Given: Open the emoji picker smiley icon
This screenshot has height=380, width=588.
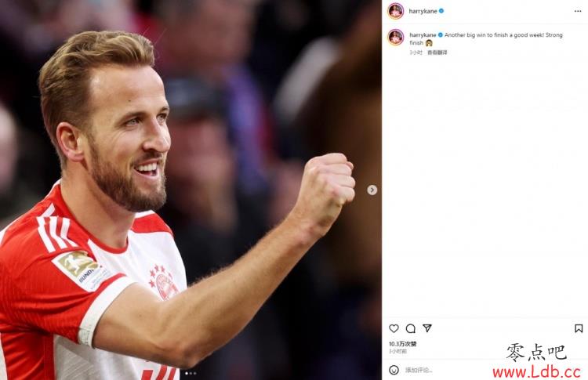Looking at the screenshot, I should [394, 370].
